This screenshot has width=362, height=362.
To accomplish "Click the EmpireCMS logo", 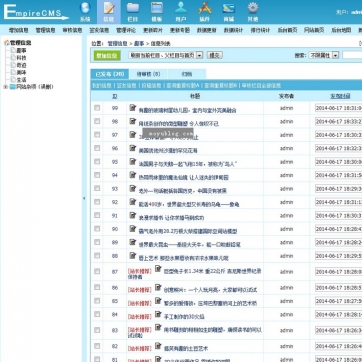I will tap(36, 12).
